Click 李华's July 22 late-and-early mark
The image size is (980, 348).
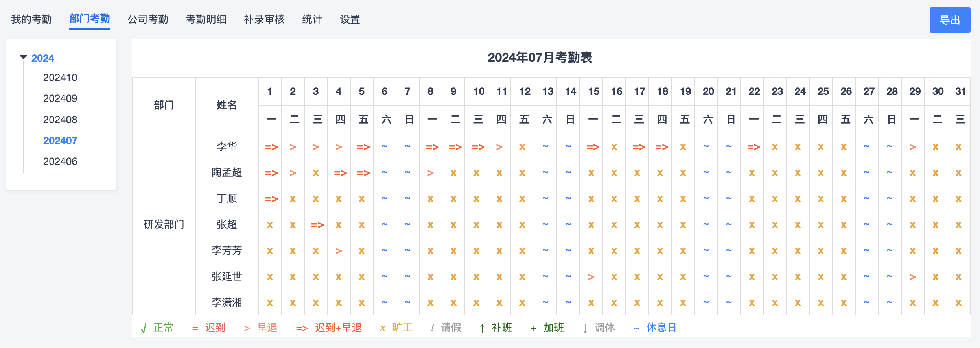click(753, 147)
